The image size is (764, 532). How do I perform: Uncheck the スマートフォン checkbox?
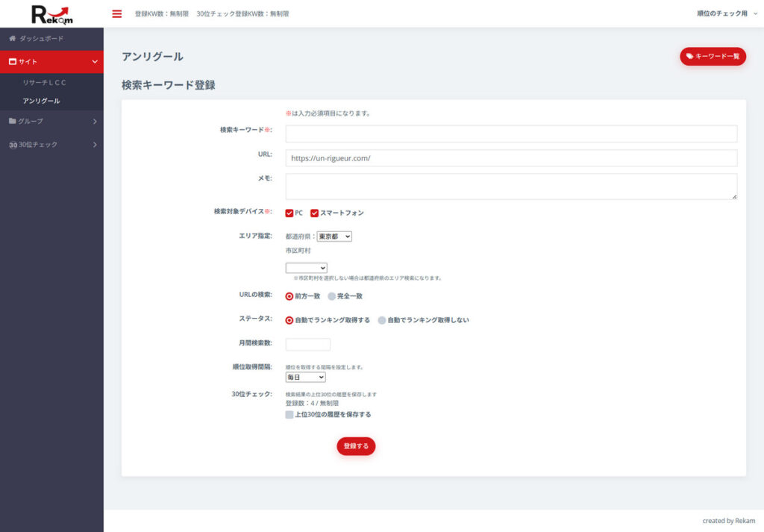point(315,213)
